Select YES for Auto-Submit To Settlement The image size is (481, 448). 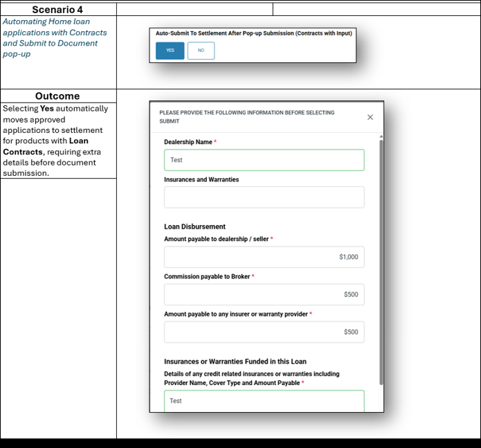[170, 51]
